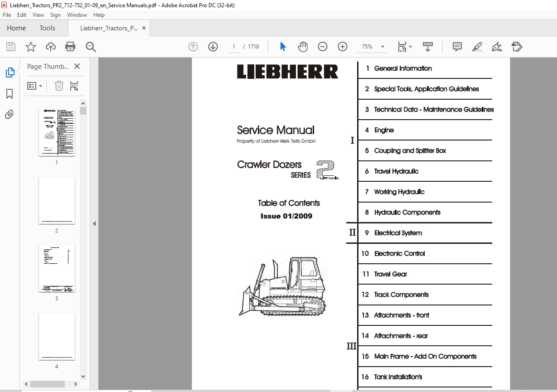Select page 2 thumbnail
Image resolution: width=557 pixels, height=392 pixels.
pyautogui.click(x=57, y=200)
